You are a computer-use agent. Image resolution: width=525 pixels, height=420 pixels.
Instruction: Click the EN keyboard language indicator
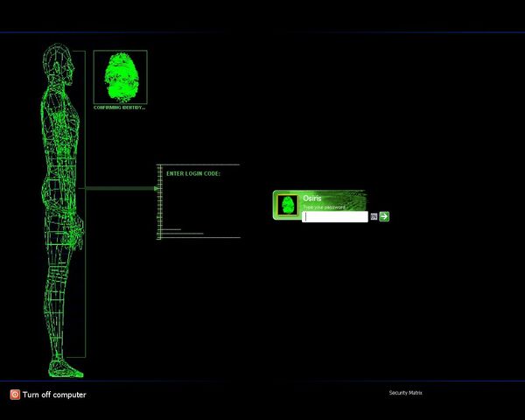click(374, 217)
